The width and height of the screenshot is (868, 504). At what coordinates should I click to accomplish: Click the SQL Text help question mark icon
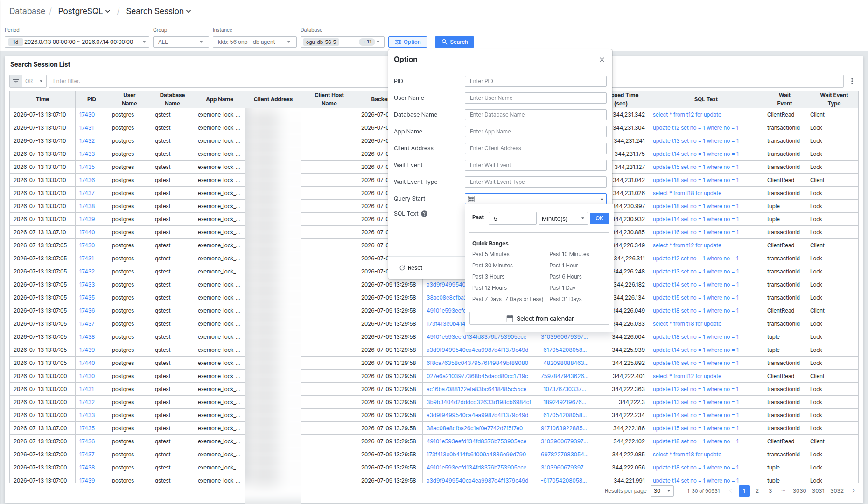424,214
